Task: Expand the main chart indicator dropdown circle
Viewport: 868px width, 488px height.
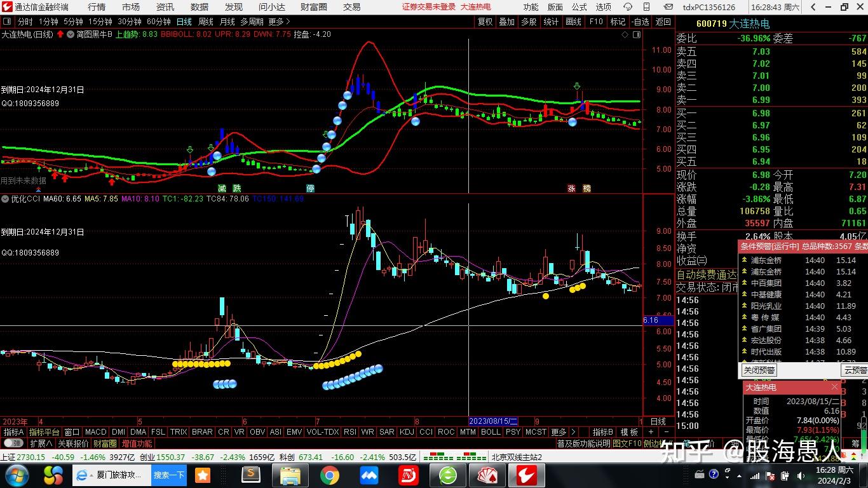Action: click(70, 34)
